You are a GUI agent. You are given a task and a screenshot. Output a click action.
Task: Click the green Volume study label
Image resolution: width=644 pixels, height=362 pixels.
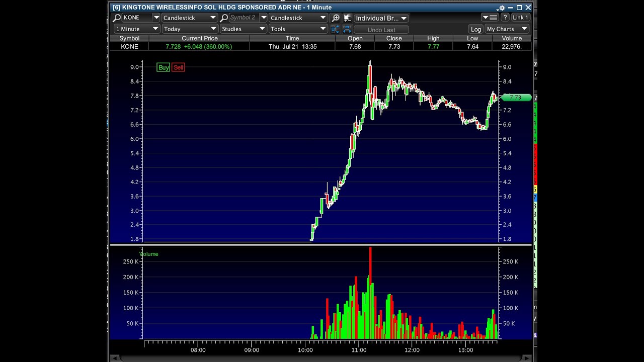pyautogui.click(x=149, y=254)
